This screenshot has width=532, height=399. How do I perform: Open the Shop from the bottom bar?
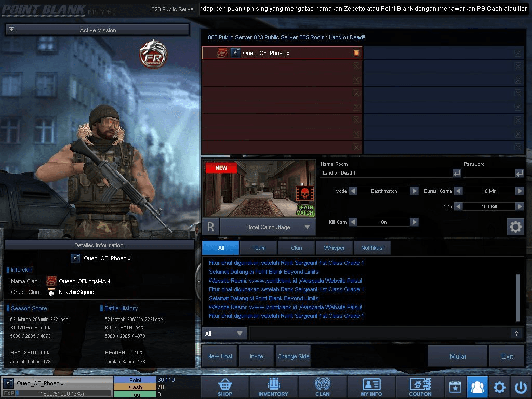225,387
